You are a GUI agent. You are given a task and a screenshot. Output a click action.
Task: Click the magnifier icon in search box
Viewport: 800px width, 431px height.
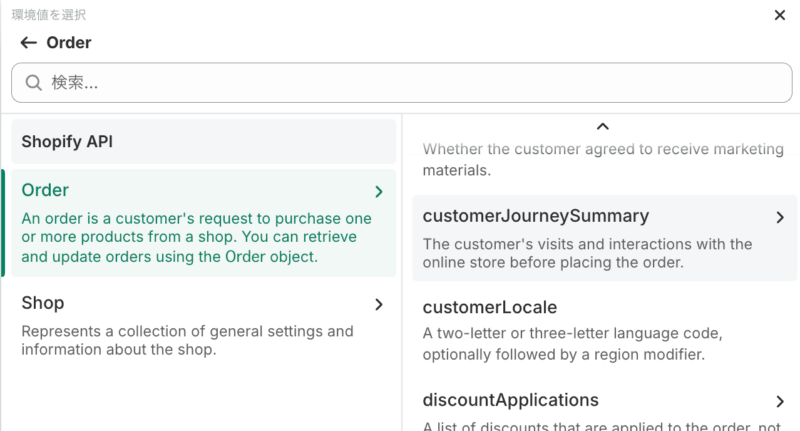(x=34, y=83)
